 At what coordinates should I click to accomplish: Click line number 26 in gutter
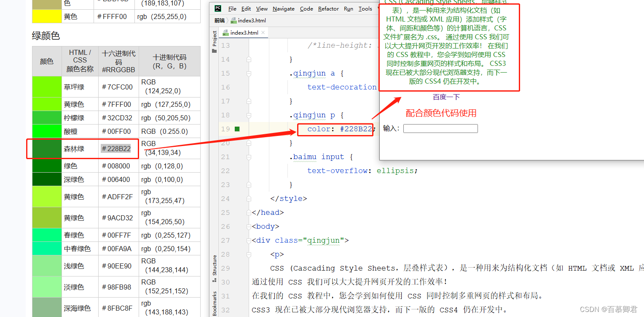click(225, 227)
